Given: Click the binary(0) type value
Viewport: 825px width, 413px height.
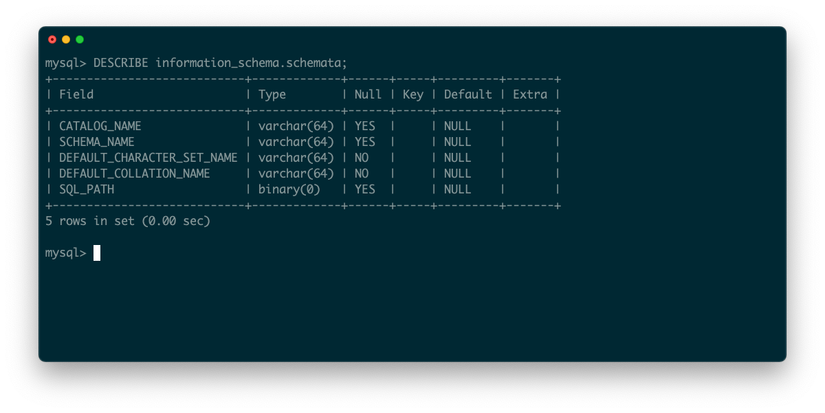Looking at the screenshot, I should pyautogui.click(x=289, y=189).
